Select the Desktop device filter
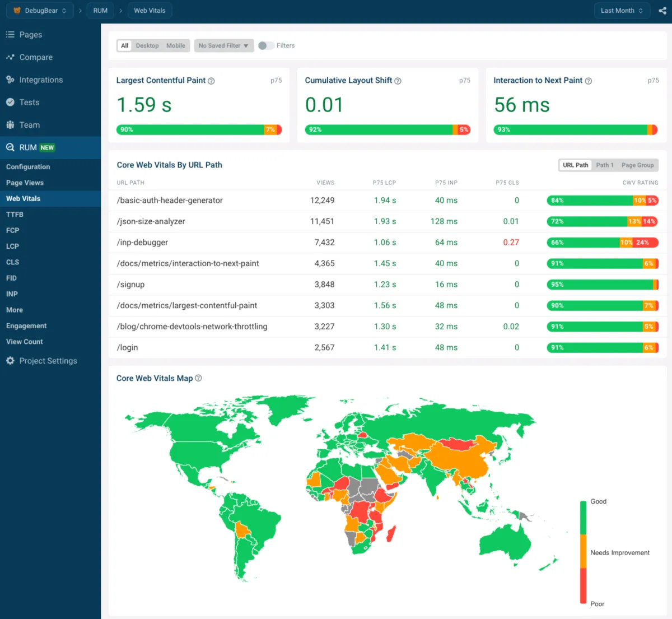Viewport: 672px width, 619px height. point(147,46)
